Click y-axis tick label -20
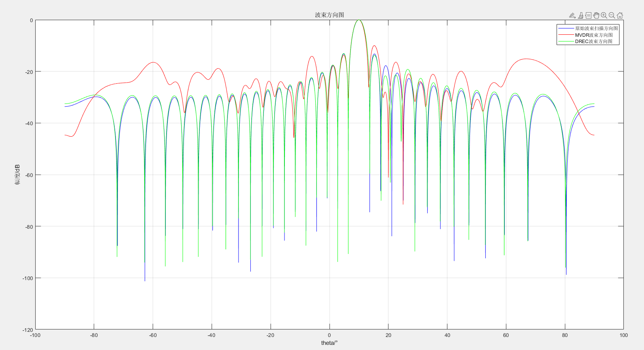 coord(29,72)
